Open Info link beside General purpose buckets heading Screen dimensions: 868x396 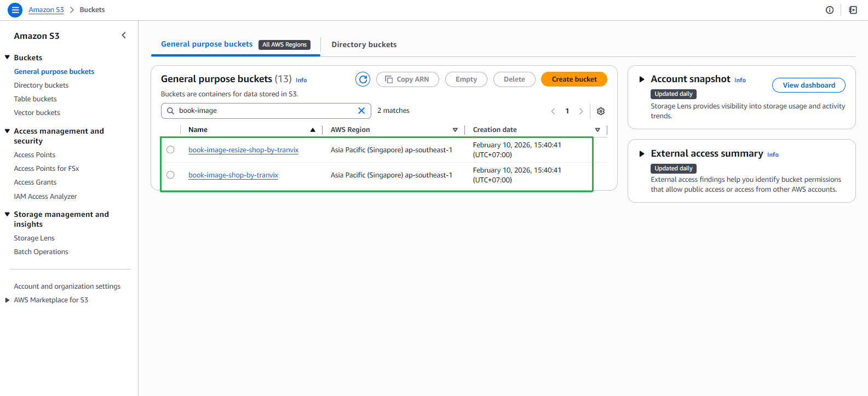click(x=301, y=80)
